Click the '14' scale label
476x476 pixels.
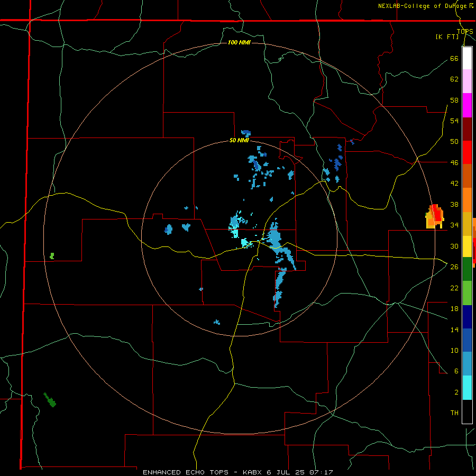click(x=454, y=329)
